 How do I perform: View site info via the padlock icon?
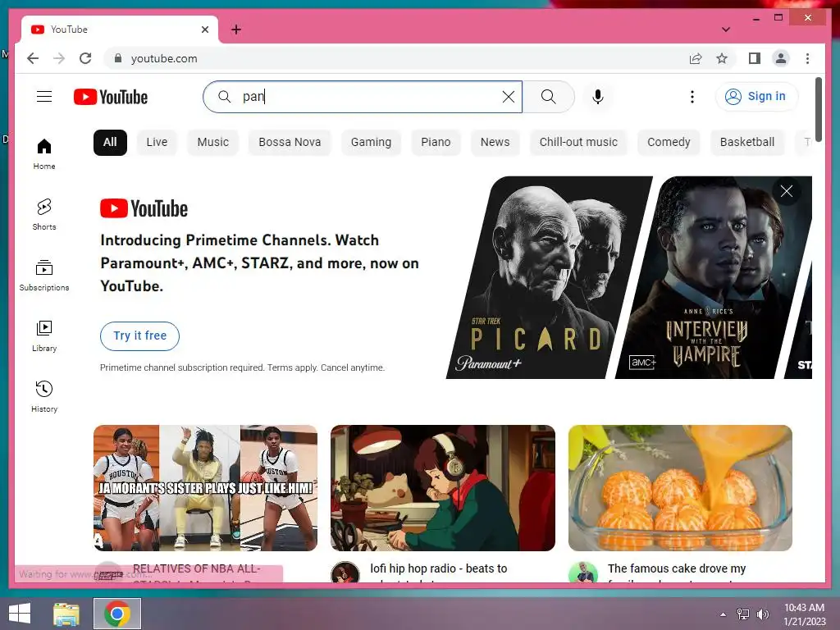pyautogui.click(x=118, y=58)
